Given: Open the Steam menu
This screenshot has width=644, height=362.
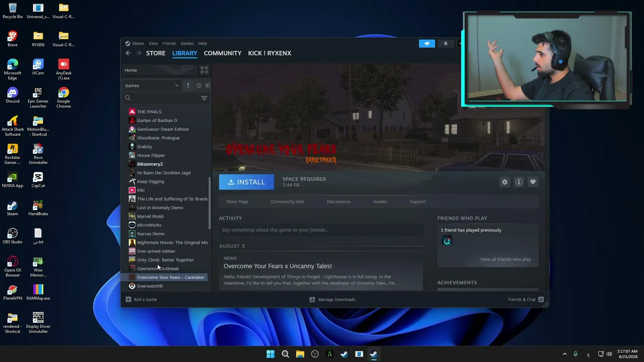Looking at the screenshot, I should click(x=138, y=43).
